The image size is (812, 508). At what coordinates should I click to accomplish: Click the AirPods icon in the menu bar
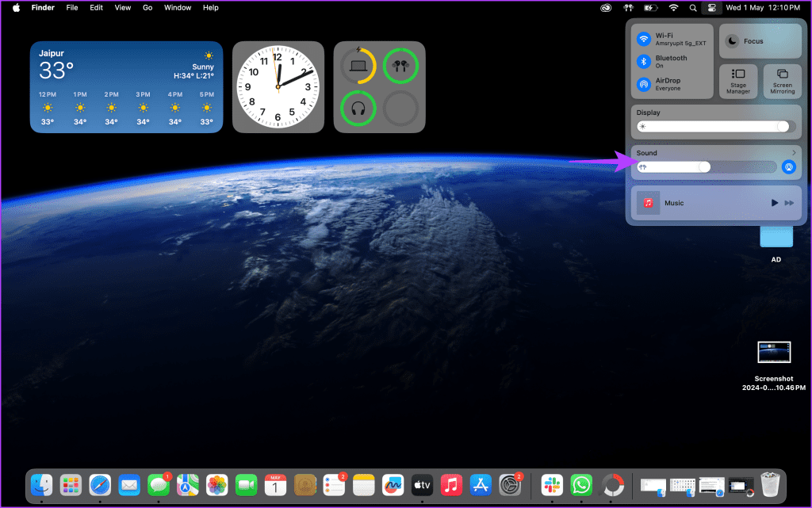[629, 8]
